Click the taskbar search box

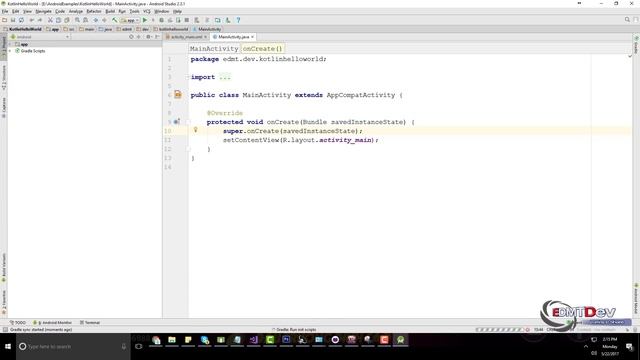(73, 347)
